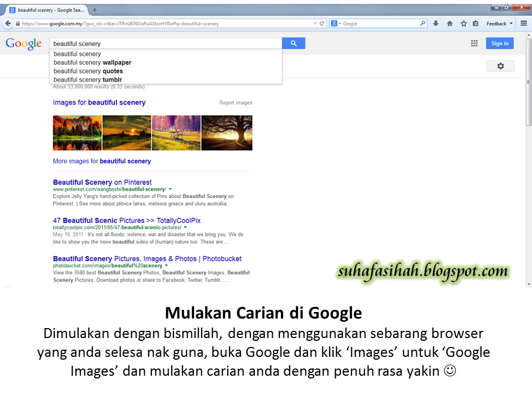
Task: Open the Google apps grid icon
Action: [x=474, y=43]
